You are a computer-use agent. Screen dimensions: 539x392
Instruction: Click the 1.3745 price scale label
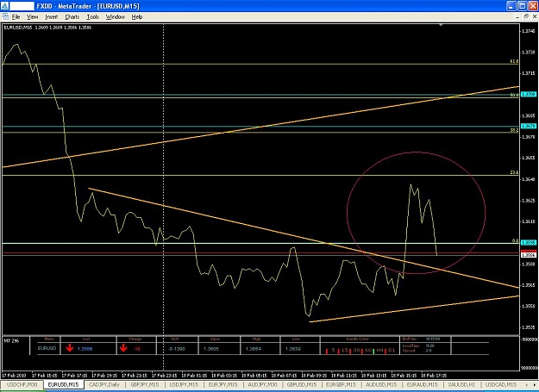[x=529, y=31]
